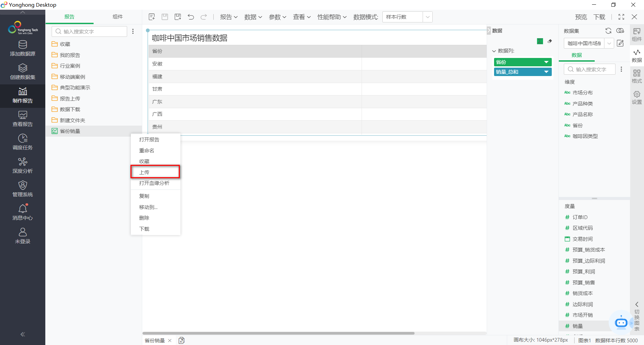Click the undo arrow in the toolbar
Screen dimensions: 644x345
click(x=191, y=17)
